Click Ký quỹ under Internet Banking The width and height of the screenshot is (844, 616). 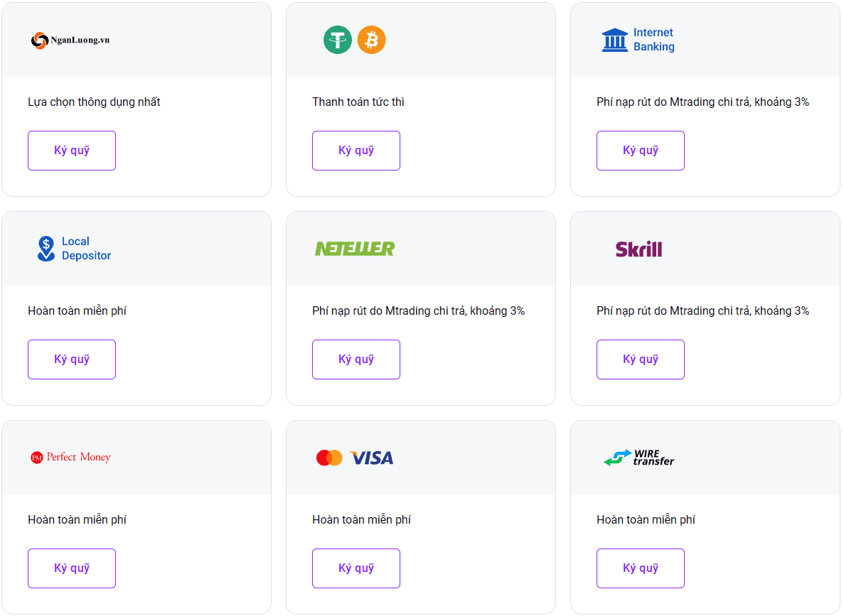641,151
